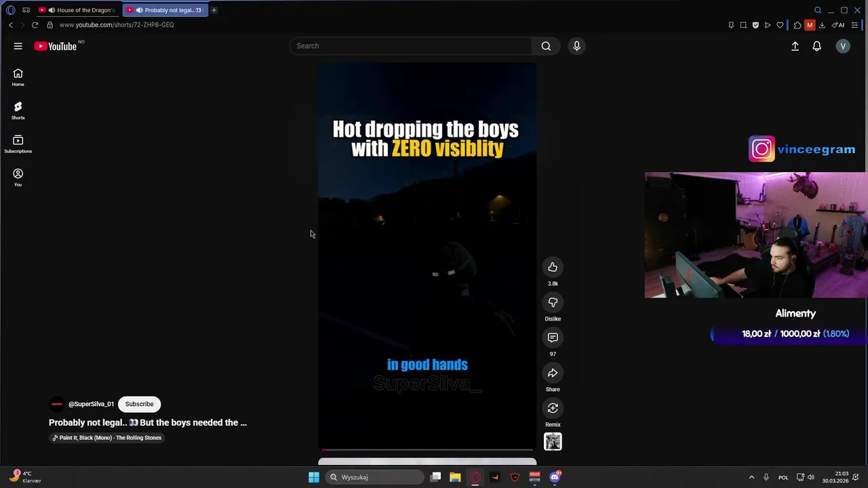Open the ad blocker shield icon
The height and width of the screenshot is (488, 868).
[x=755, y=25]
